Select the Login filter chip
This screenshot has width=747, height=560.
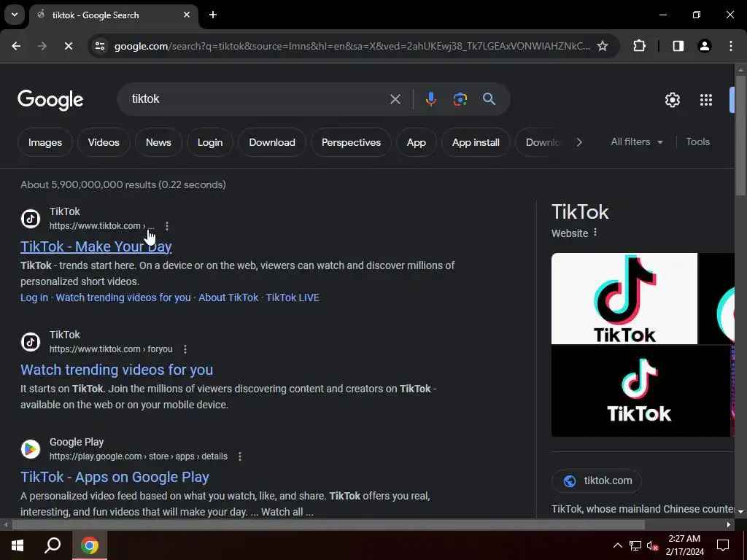210,142
